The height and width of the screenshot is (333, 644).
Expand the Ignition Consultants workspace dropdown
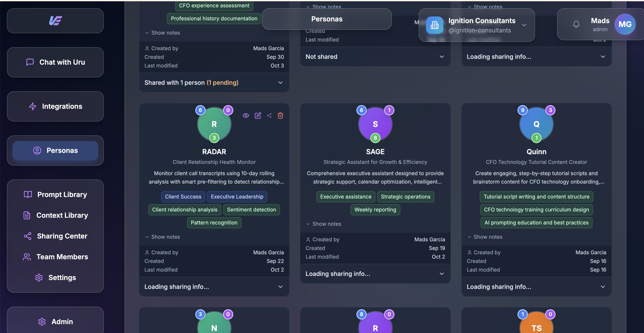tap(524, 25)
